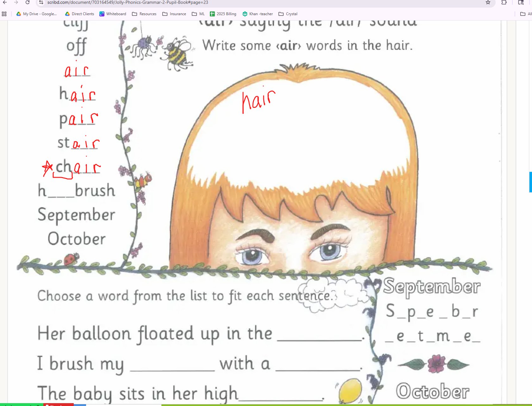Expand the Insurance bookmark folder
The height and width of the screenshot is (406, 532).
(174, 14)
